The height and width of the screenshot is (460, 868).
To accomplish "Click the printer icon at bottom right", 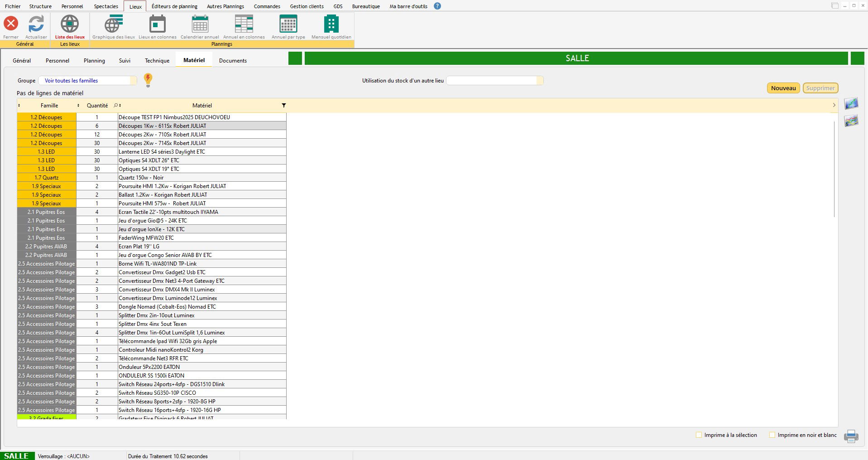I will coord(851,436).
